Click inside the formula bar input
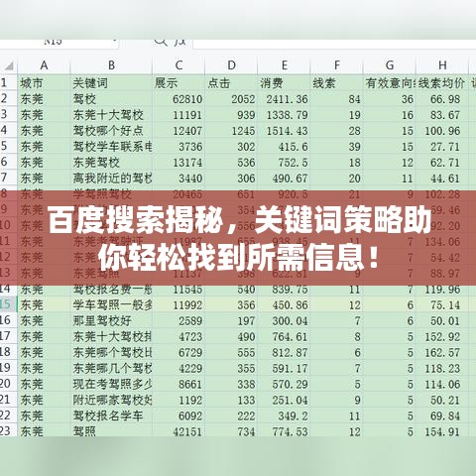 [x=334, y=44]
